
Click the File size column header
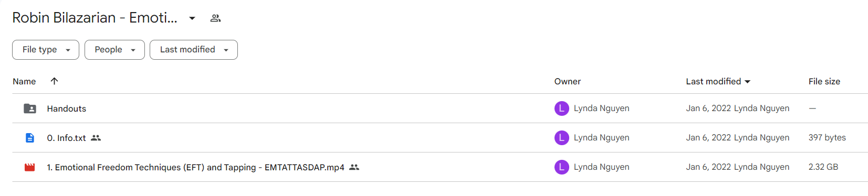824,82
